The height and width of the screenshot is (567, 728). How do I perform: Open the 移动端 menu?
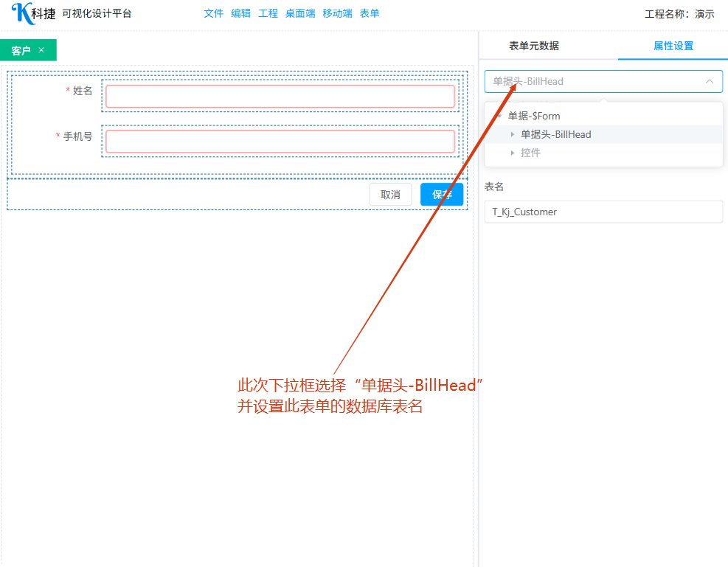pos(337,13)
